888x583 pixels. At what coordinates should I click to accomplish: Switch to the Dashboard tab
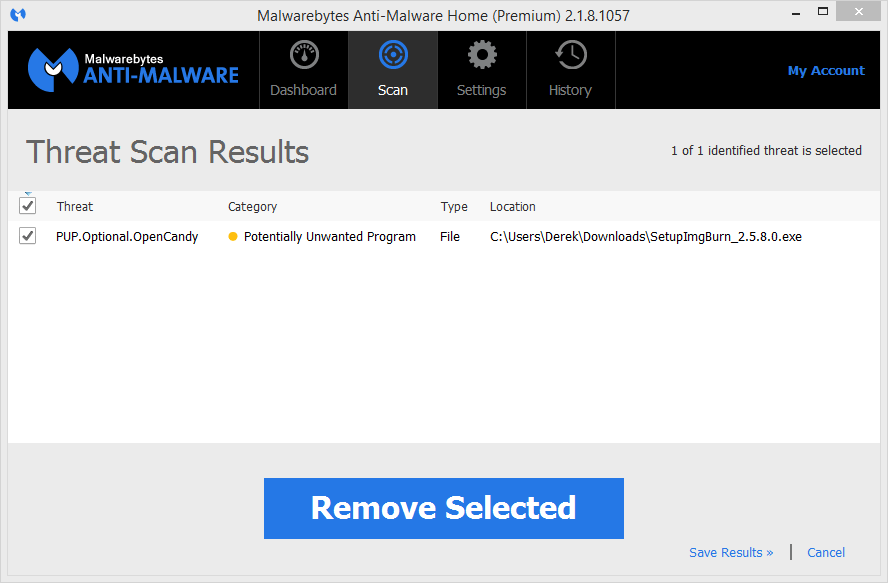pyautogui.click(x=303, y=70)
